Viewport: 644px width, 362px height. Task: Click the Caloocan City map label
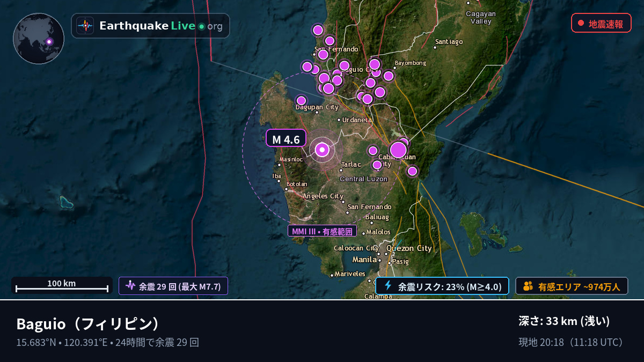tap(356, 248)
